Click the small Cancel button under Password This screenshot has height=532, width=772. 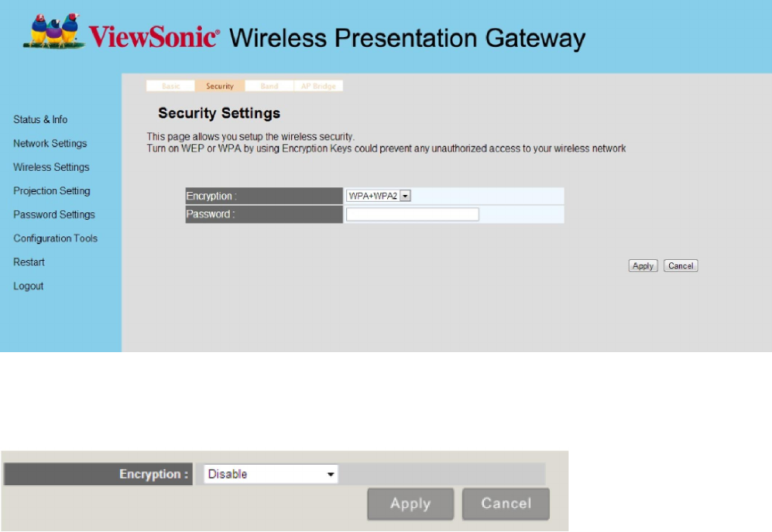click(681, 266)
